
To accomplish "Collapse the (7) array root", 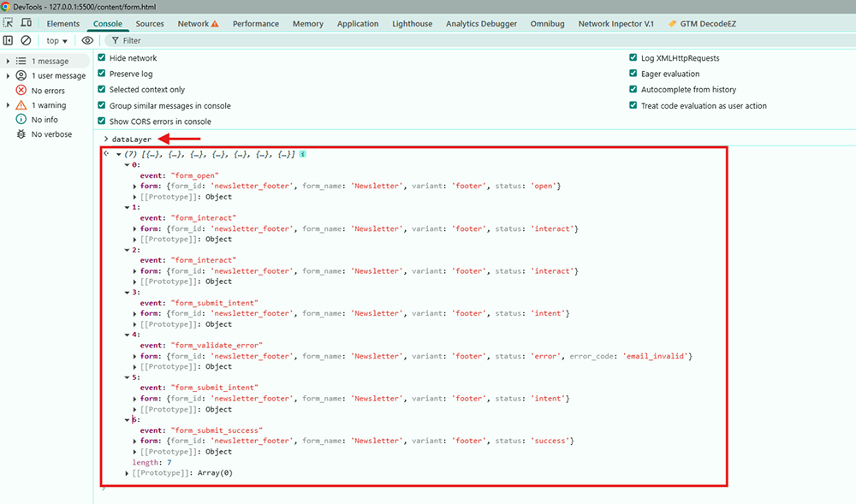I will (118, 154).
